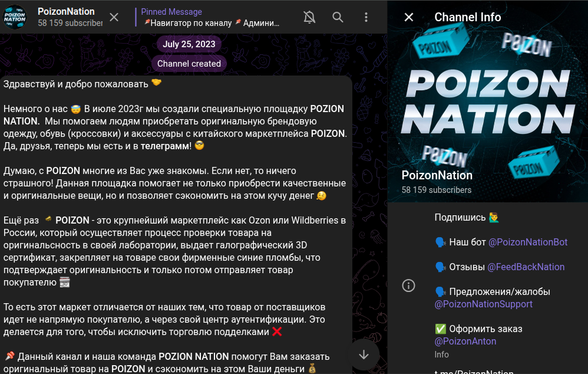Open search in this channel
The width and height of the screenshot is (588, 374).
pos(338,17)
